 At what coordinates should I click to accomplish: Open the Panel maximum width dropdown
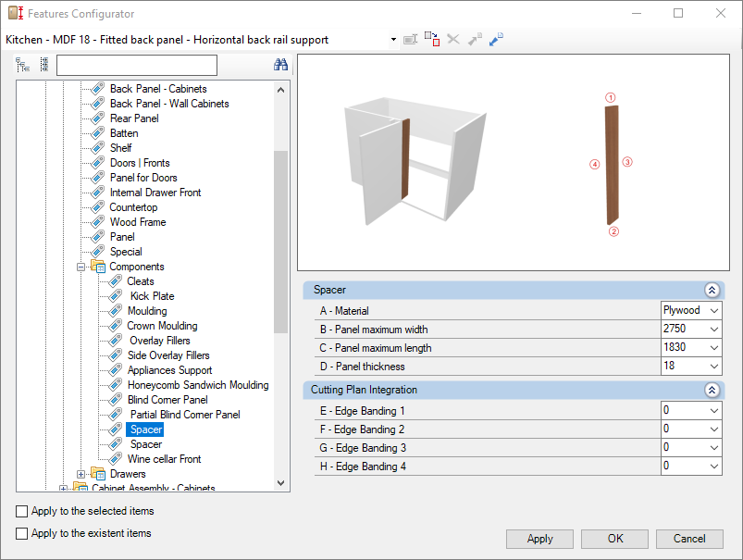(x=714, y=330)
